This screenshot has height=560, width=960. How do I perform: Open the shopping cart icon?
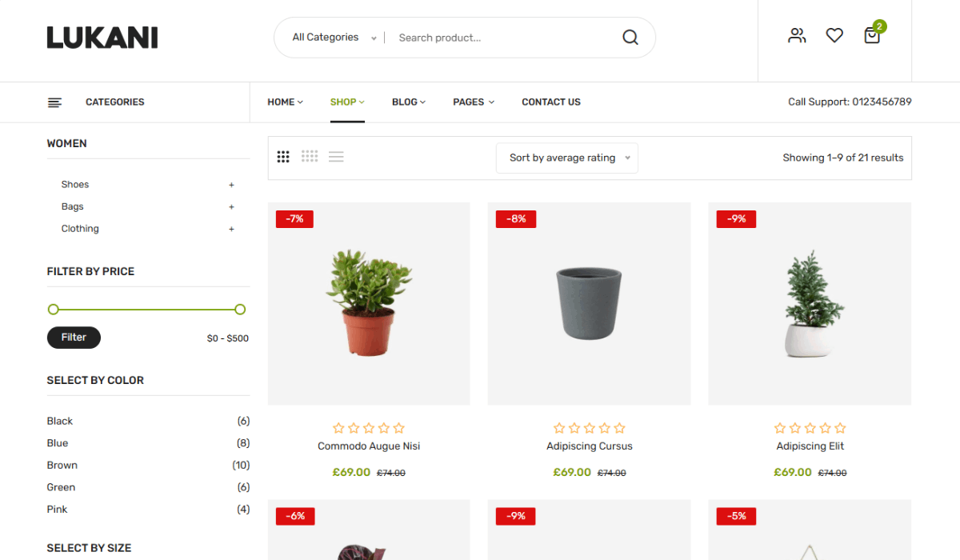(872, 35)
